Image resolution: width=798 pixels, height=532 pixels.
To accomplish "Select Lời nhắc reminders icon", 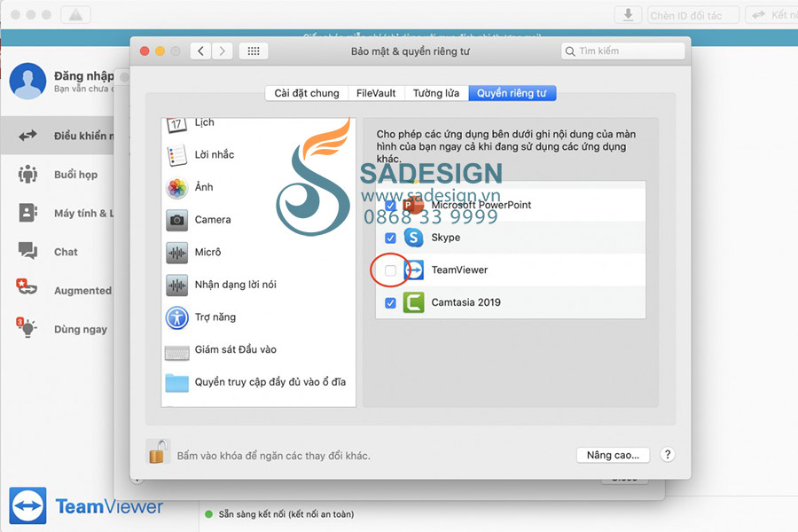I will pos(176,155).
